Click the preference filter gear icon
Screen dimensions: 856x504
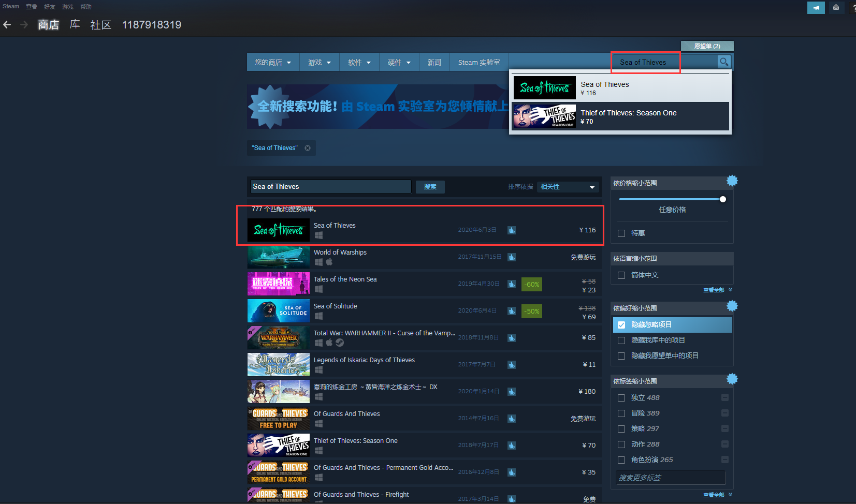point(732,306)
